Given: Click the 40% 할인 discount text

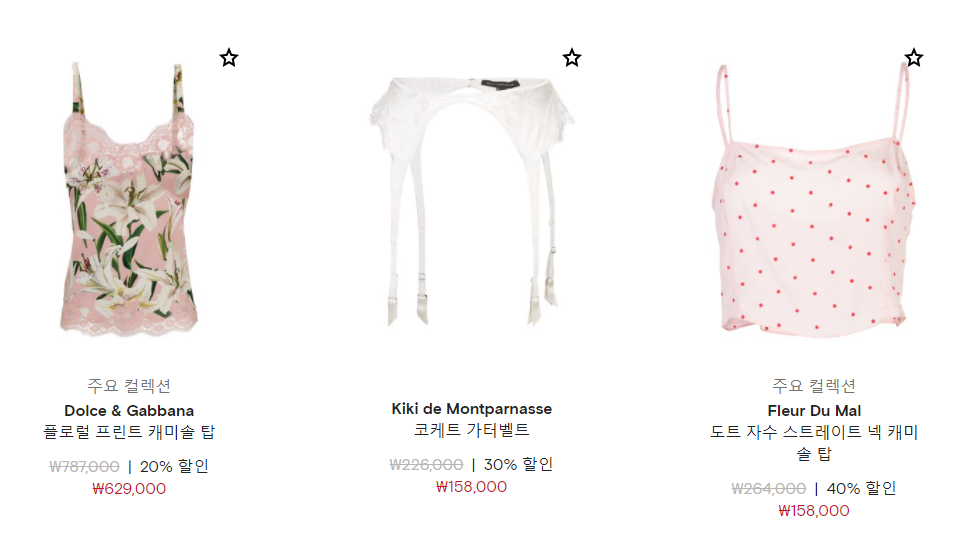Looking at the screenshot, I should pyautogui.click(x=862, y=489).
